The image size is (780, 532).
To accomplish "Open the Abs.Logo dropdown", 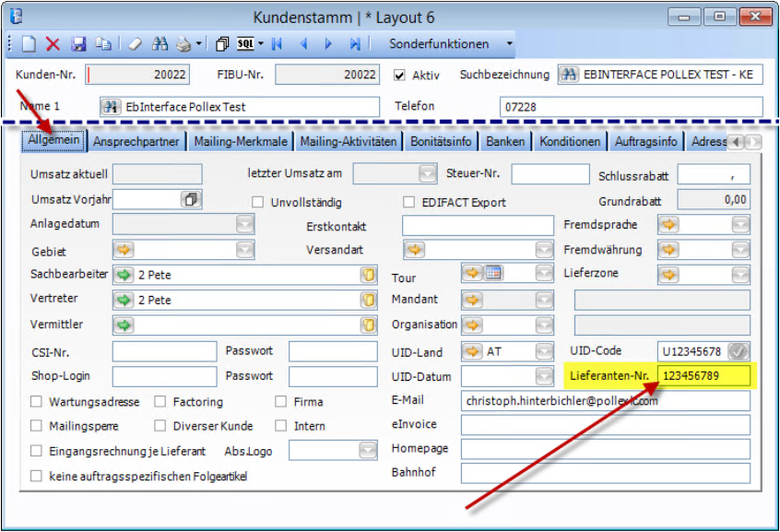I will [x=368, y=451].
